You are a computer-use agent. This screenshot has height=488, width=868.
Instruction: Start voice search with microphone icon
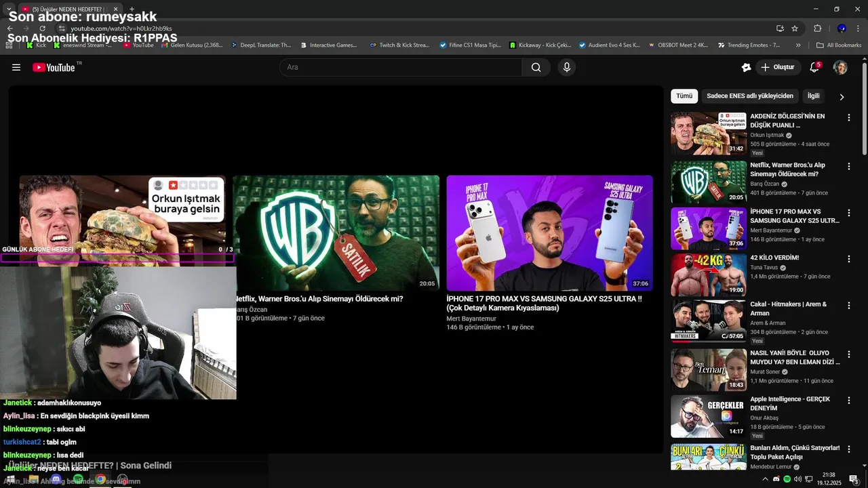pos(567,67)
